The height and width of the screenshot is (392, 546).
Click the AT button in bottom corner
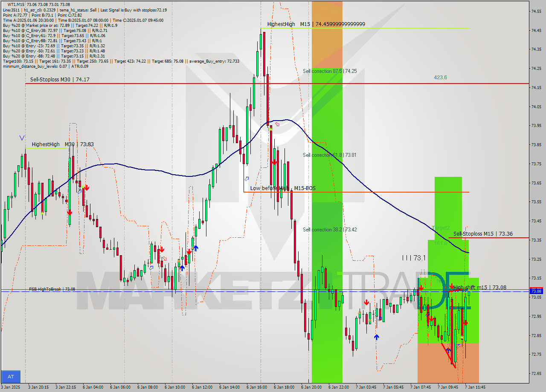tap(11, 377)
